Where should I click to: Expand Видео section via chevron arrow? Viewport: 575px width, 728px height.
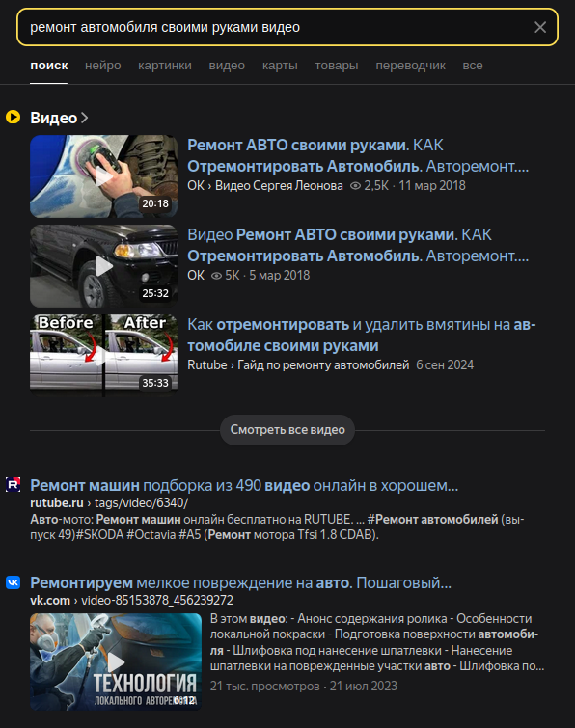click(x=84, y=118)
